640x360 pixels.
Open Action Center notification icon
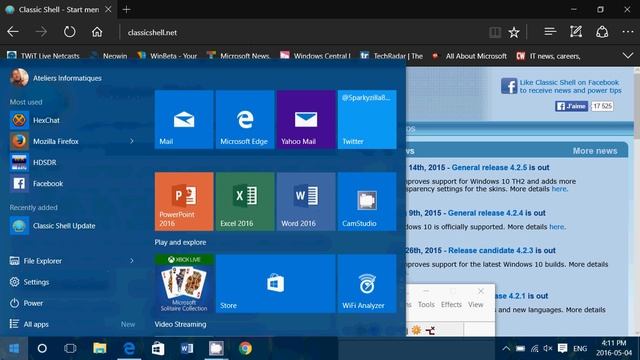pyautogui.click(x=562, y=349)
